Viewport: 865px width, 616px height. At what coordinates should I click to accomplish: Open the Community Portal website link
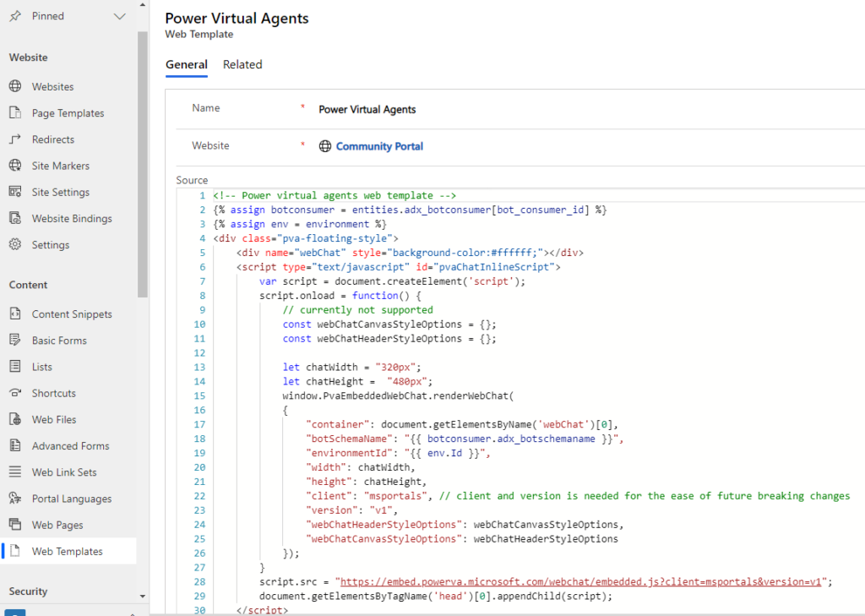click(x=378, y=145)
